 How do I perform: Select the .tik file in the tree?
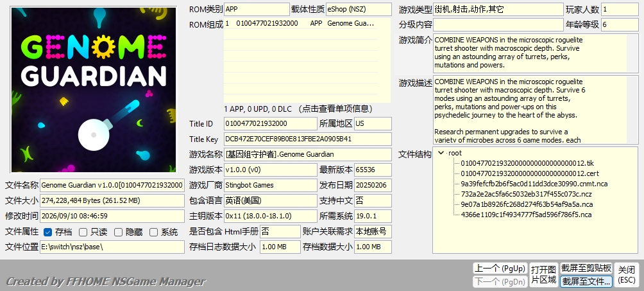[527, 163]
